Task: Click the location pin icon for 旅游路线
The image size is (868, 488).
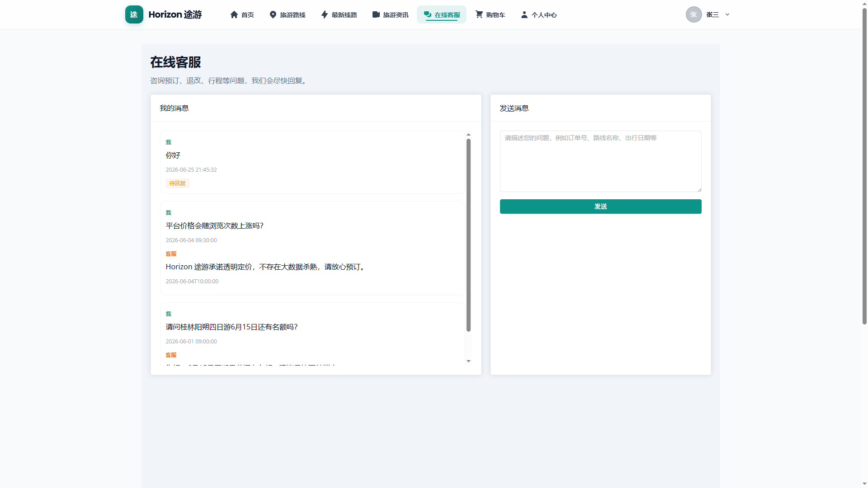Action: coord(273,14)
